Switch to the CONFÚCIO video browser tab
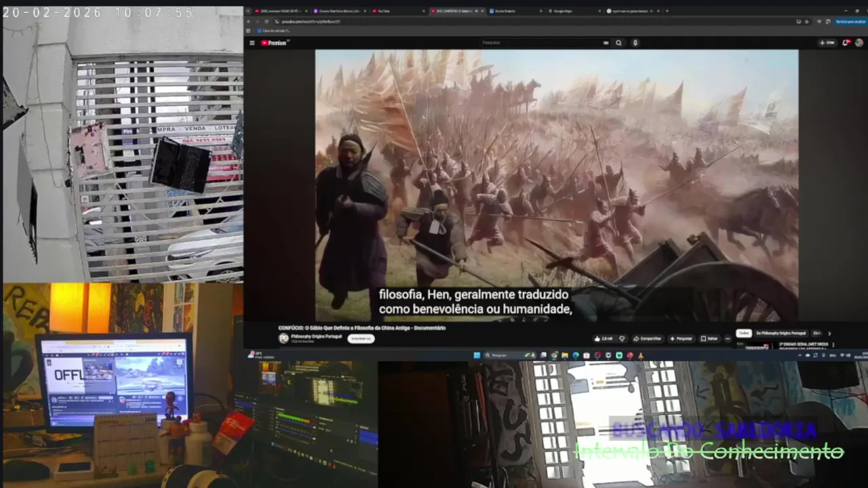This screenshot has height=488, width=868. pos(458,11)
